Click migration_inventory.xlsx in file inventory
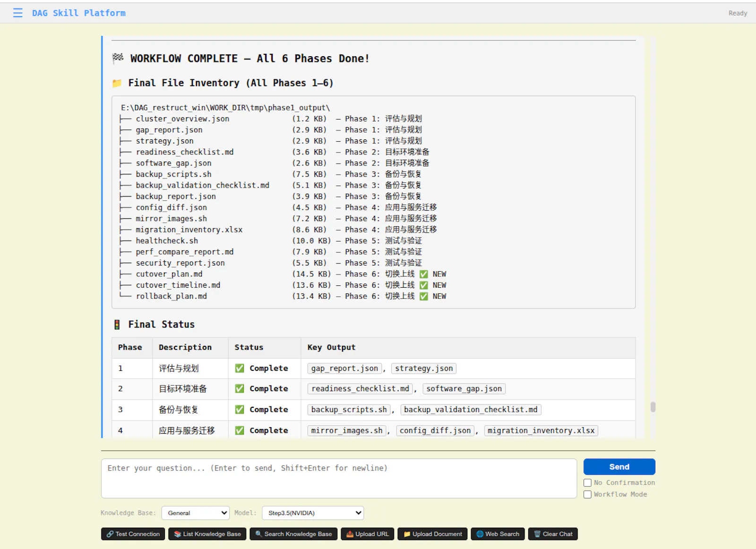 (x=189, y=230)
